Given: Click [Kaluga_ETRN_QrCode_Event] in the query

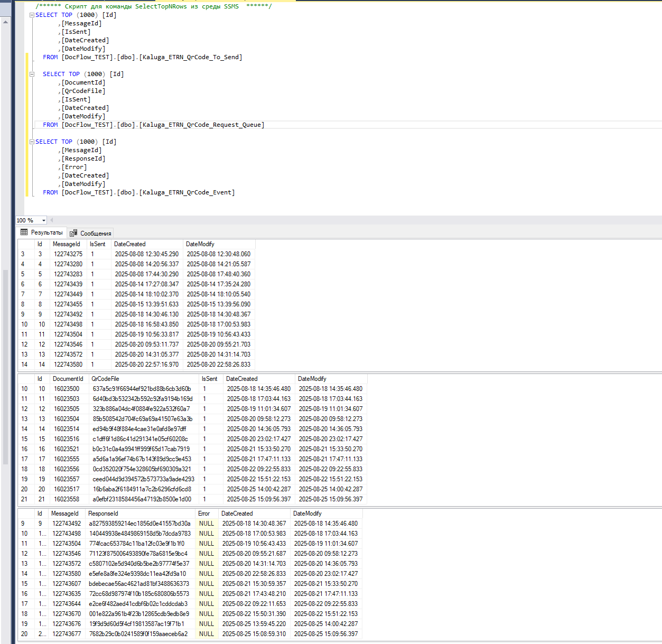Looking at the screenshot, I should [187, 192].
